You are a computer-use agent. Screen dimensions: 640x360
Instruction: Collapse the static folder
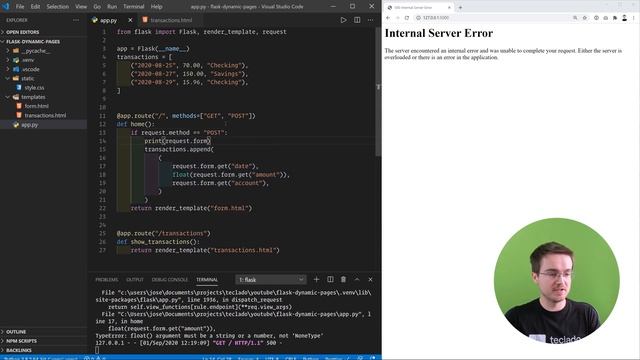[27, 78]
